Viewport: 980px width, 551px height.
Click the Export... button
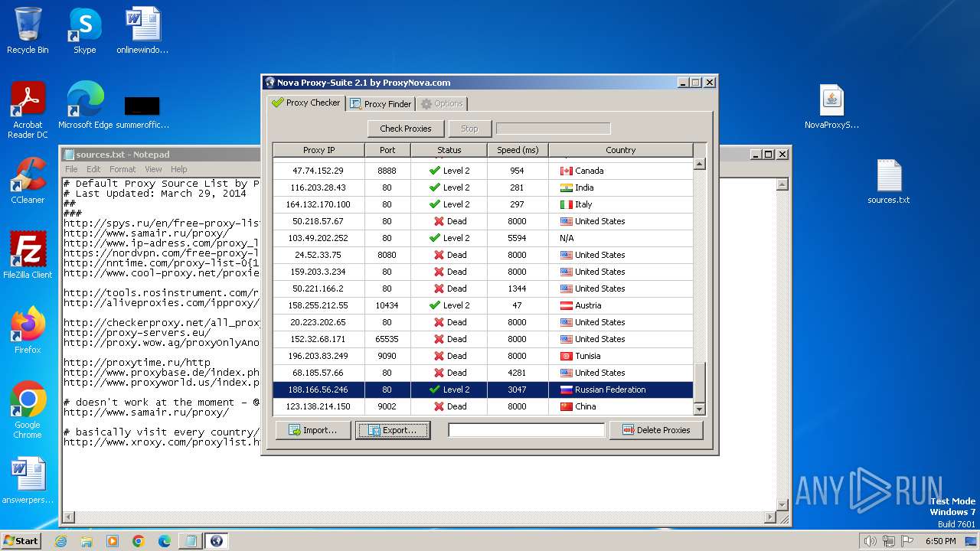coord(393,430)
